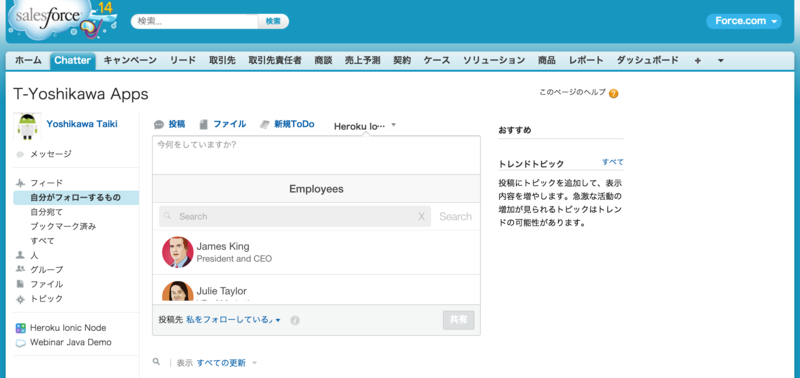
Task: Click the Julie Taylor name text
Action: [221, 291]
